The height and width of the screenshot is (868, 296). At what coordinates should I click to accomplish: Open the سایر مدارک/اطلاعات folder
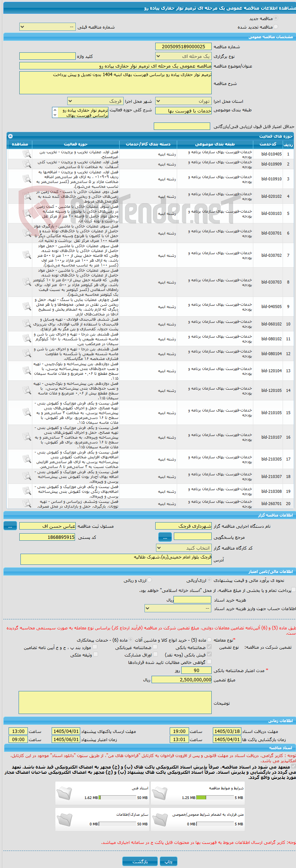(x=64, y=820)
